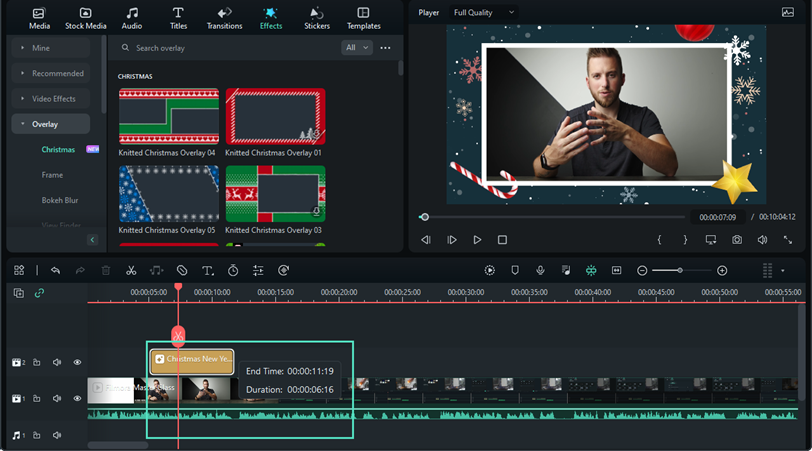Stop the video playback
Image resolution: width=812 pixels, height=451 pixels.
tap(502, 240)
